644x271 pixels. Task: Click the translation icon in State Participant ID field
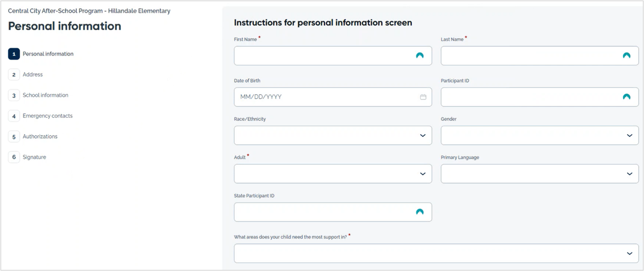point(420,212)
